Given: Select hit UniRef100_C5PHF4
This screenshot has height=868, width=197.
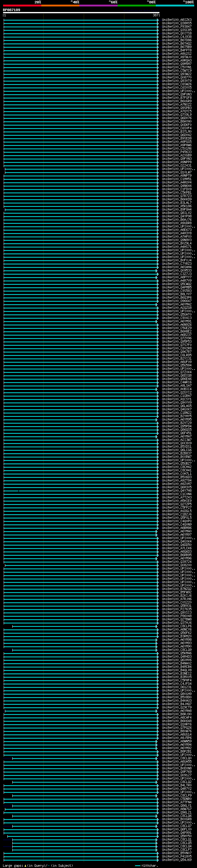Looking at the screenshot, I should [x=177, y=680].
